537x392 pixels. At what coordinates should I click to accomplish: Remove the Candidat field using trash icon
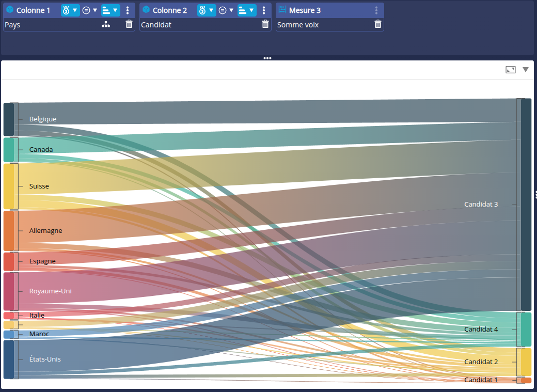pos(265,24)
